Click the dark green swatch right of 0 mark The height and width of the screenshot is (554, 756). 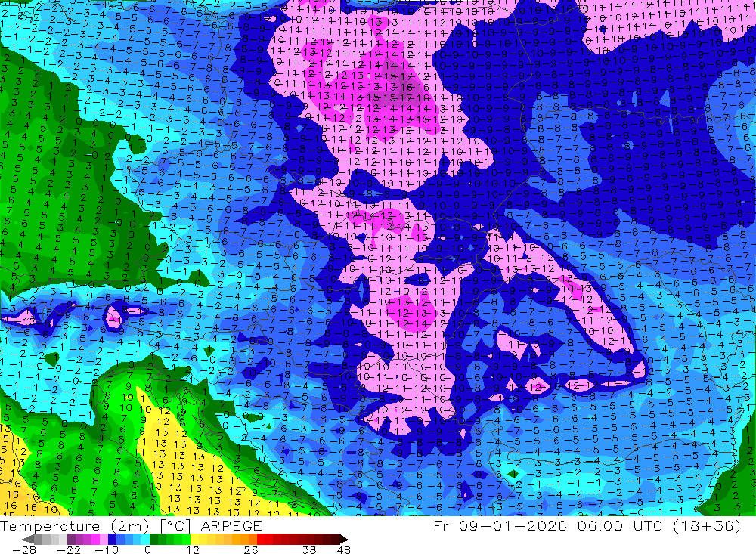click(153, 539)
